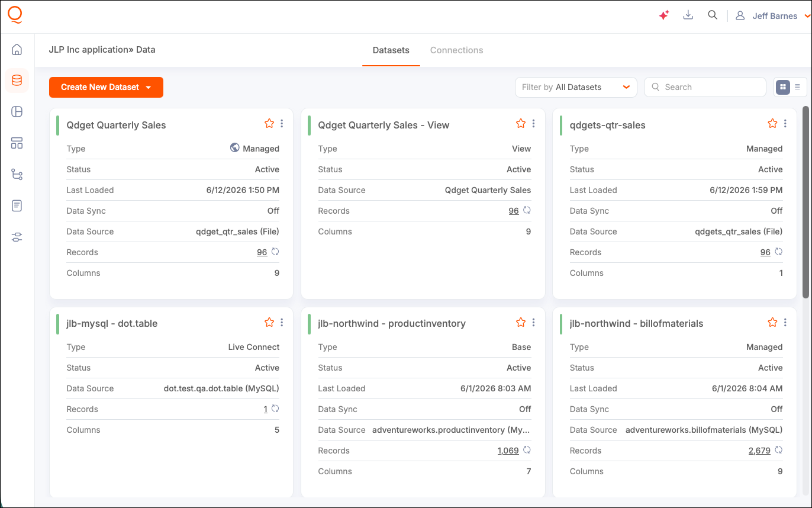Open the Filter by All Datasets dropdown
Image resolution: width=812 pixels, height=508 pixels.
click(x=576, y=87)
